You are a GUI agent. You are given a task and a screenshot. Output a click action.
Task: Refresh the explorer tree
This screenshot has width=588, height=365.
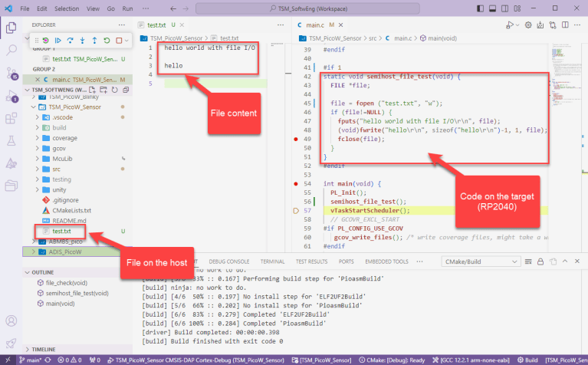[115, 90]
